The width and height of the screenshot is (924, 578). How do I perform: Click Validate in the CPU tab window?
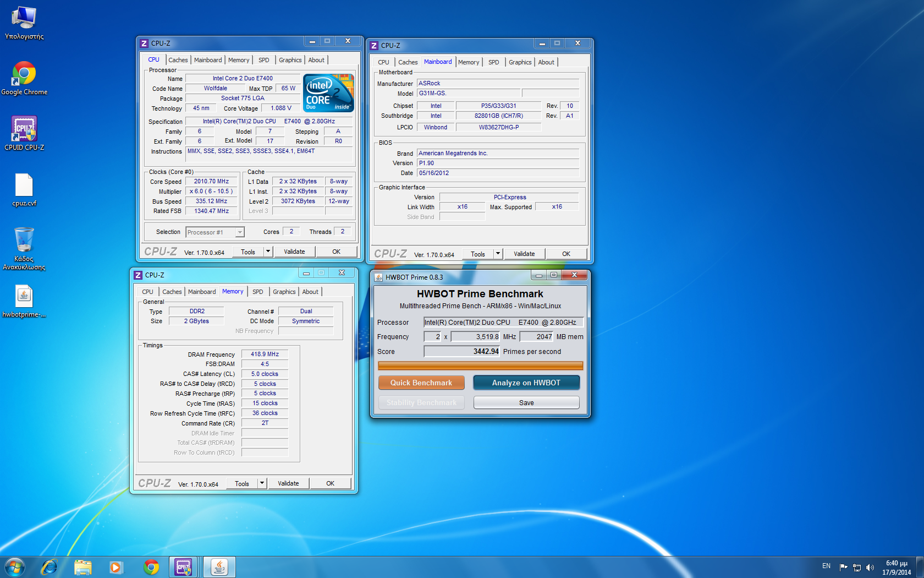[x=294, y=252]
